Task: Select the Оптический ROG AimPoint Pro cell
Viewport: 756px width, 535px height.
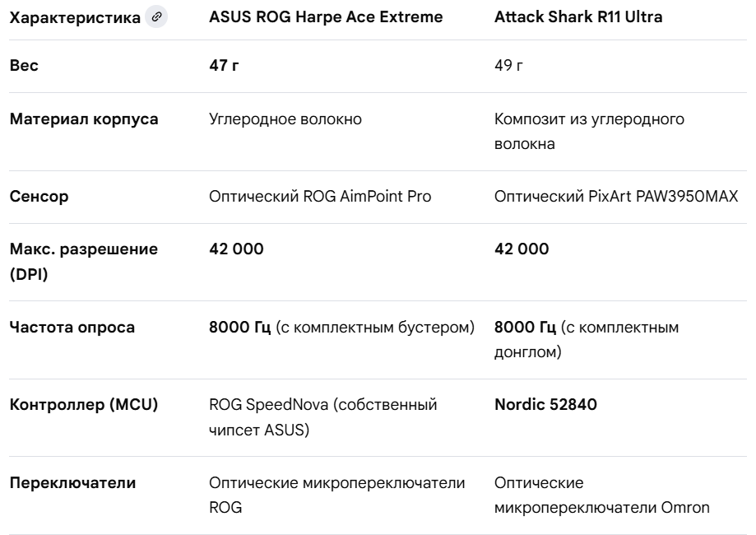Action: 320,197
